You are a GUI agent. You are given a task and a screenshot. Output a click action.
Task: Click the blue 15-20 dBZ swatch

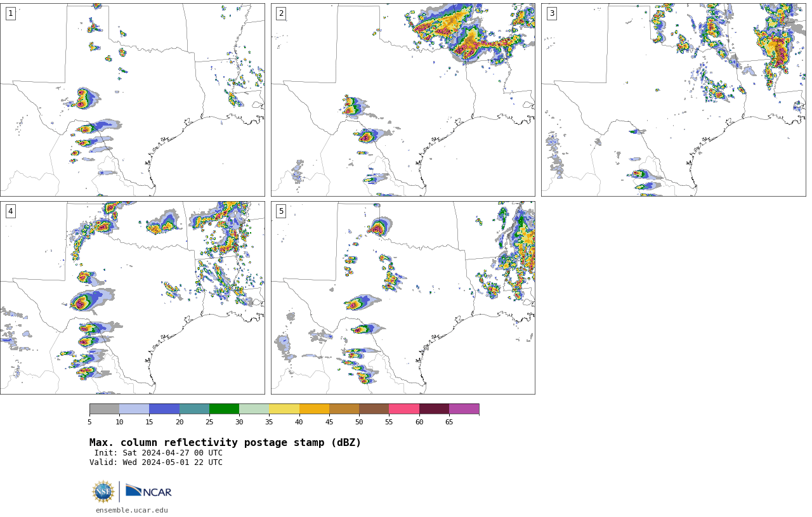pyautogui.click(x=164, y=409)
